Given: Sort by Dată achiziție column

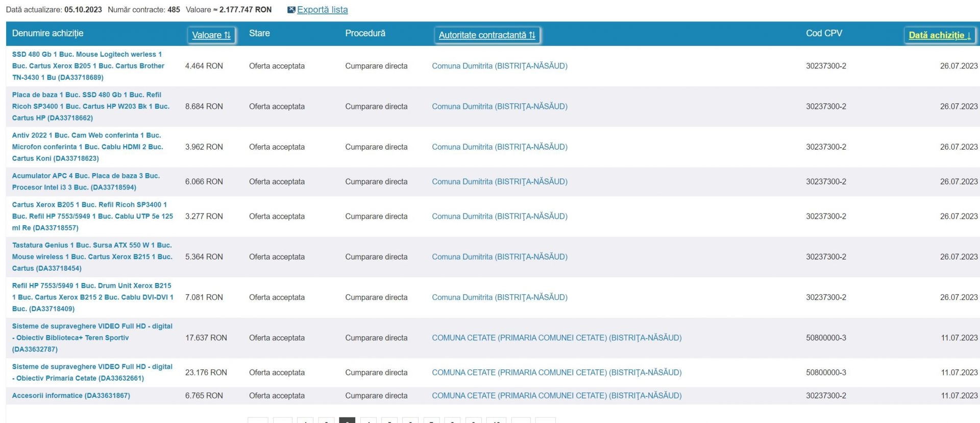Looking at the screenshot, I should coord(939,35).
